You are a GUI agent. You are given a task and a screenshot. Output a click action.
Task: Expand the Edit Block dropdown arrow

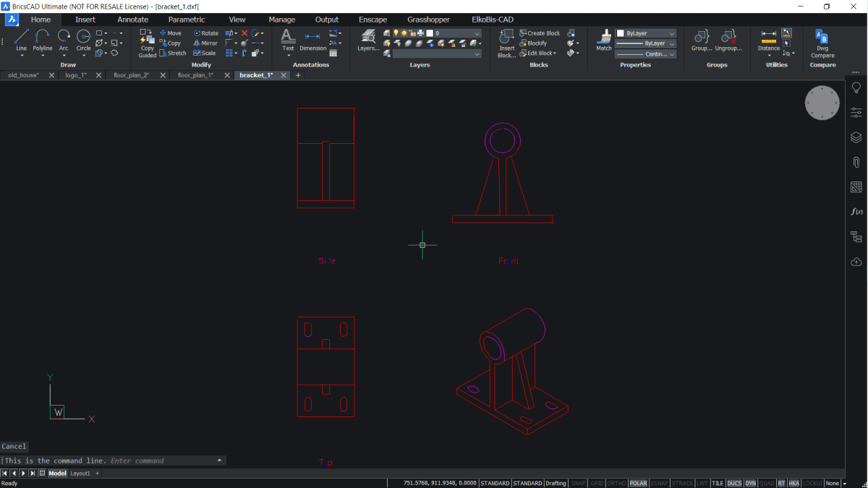pyautogui.click(x=555, y=53)
